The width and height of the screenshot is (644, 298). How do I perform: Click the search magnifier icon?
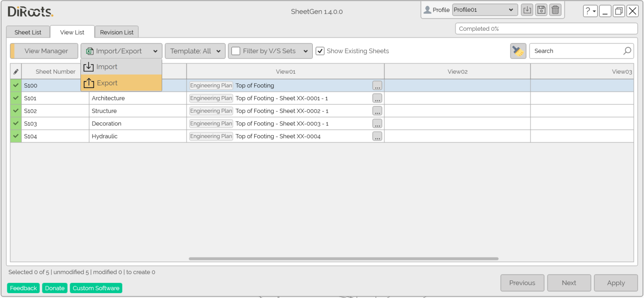627,51
